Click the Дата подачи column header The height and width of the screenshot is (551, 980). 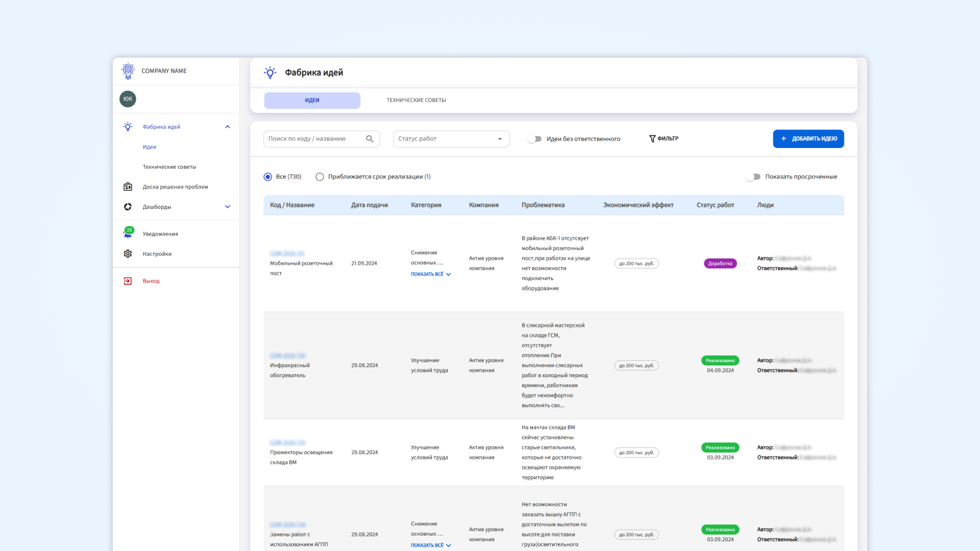pos(370,205)
